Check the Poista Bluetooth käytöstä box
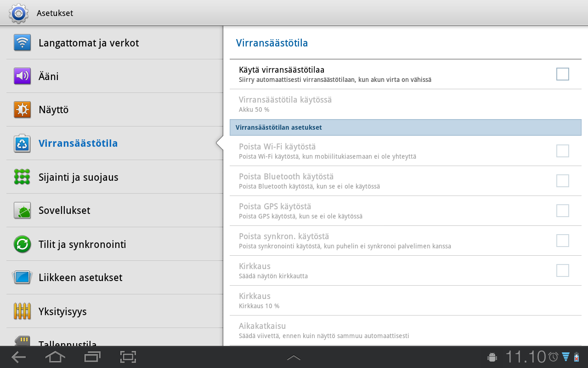This screenshot has height=368, width=588. pos(562,181)
